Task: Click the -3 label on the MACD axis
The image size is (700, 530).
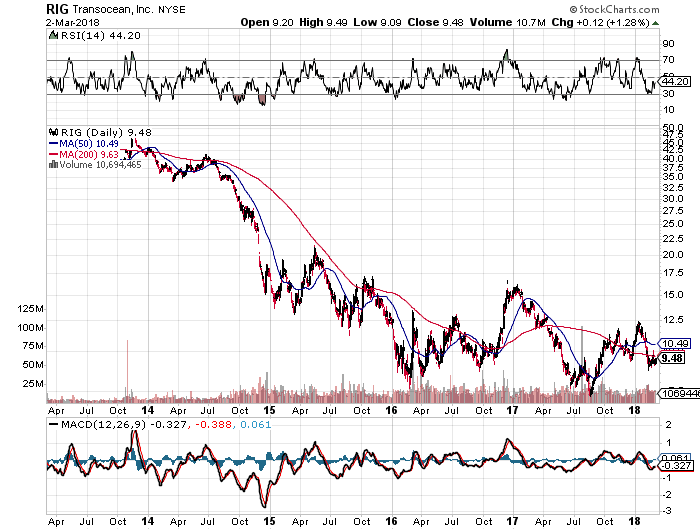Action: [666, 511]
